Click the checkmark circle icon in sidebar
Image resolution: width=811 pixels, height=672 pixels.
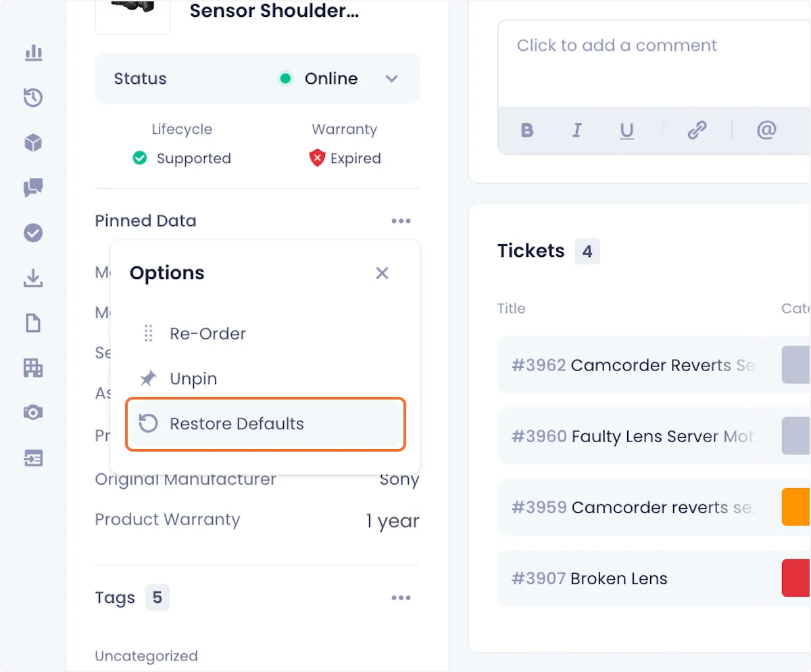tap(33, 233)
